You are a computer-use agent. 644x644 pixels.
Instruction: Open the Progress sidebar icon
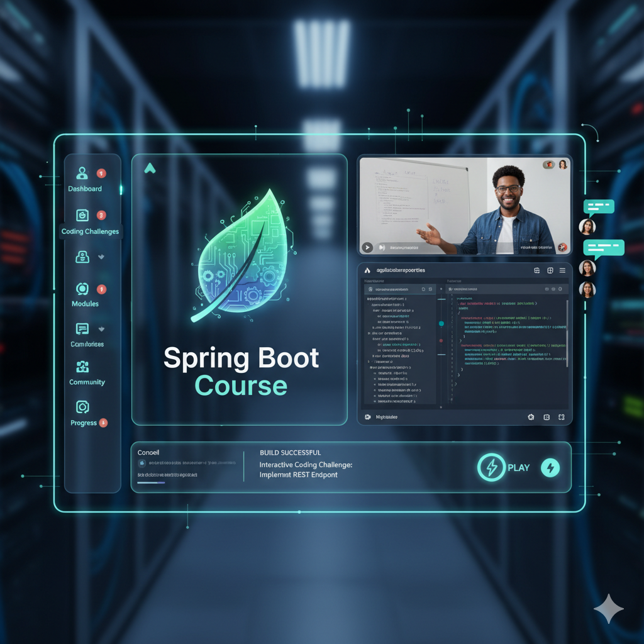coord(82,407)
